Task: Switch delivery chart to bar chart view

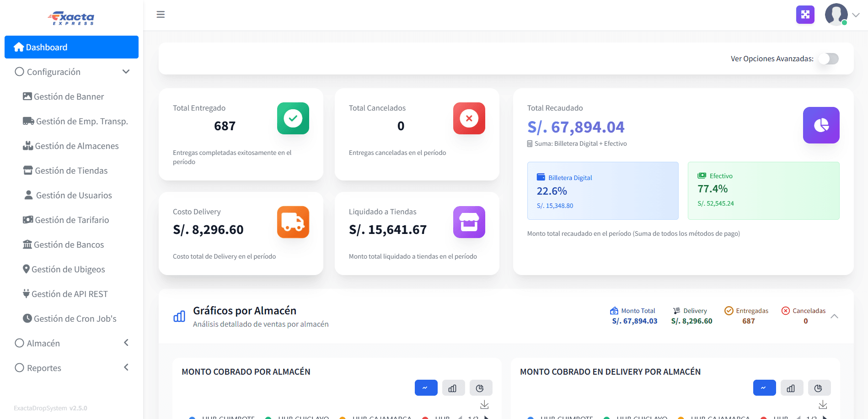Action: pyautogui.click(x=792, y=388)
